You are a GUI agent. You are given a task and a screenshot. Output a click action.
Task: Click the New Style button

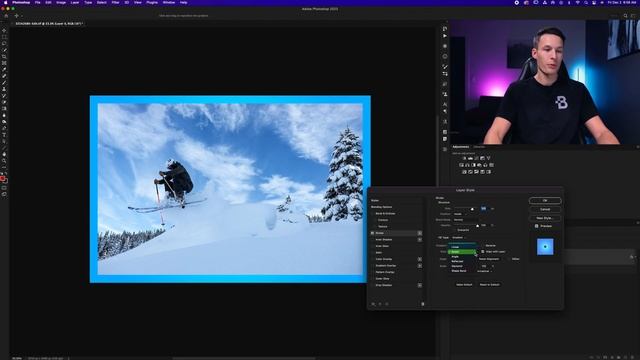(x=545, y=218)
